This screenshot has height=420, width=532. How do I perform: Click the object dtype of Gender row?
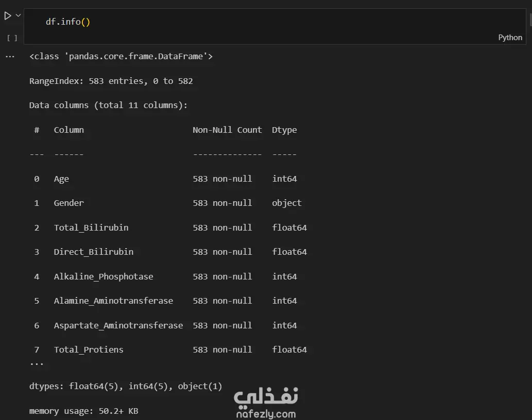[x=287, y=203]
